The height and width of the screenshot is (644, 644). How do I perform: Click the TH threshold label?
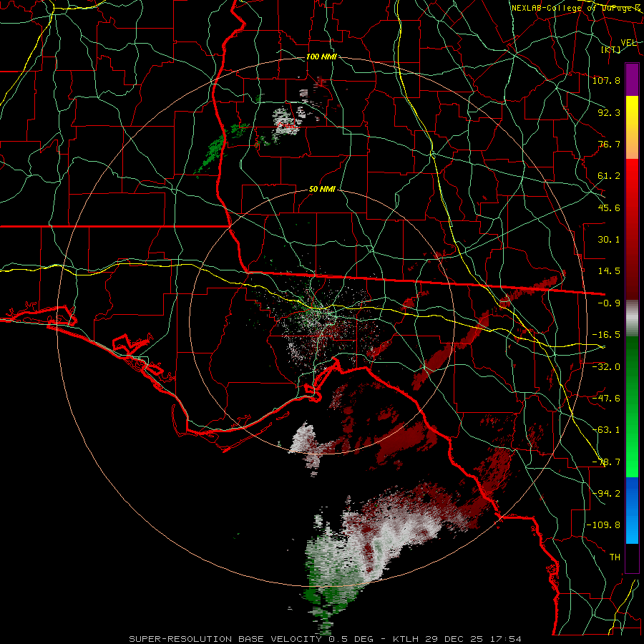pyautogui.click(x=615, y=557)
